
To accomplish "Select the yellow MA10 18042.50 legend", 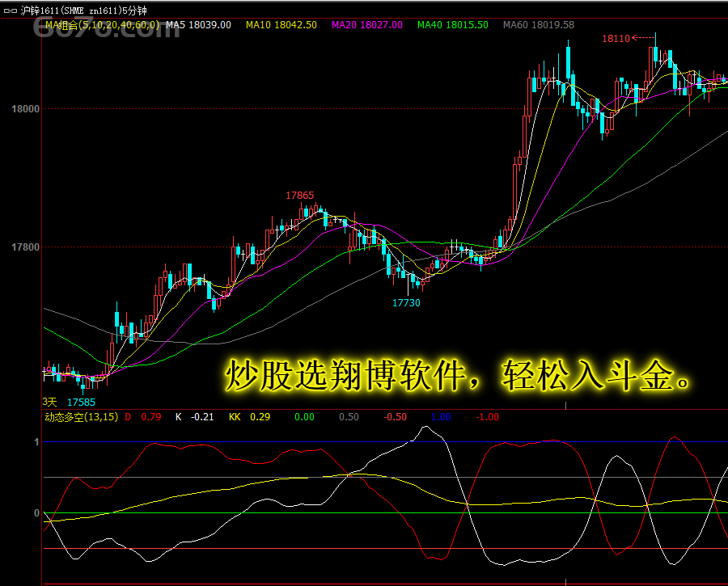I will 281,25.
